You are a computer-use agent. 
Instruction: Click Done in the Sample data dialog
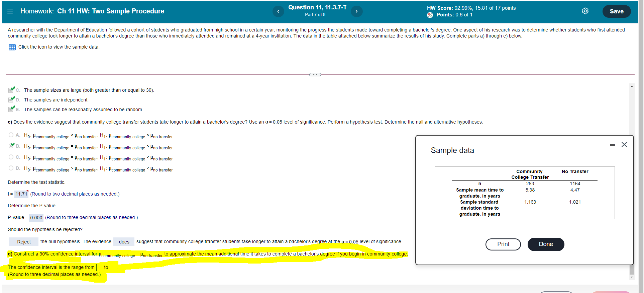[x=546, y=244]
